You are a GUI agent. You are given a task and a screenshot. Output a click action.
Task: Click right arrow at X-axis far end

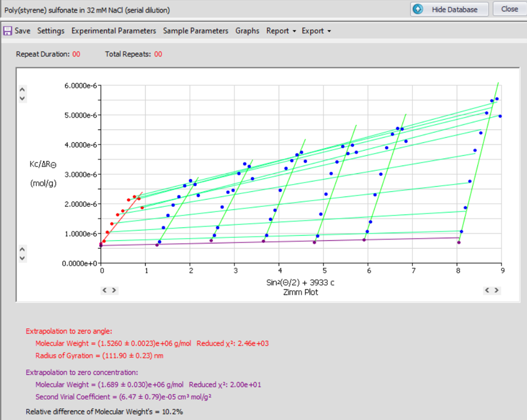point(497,290)
